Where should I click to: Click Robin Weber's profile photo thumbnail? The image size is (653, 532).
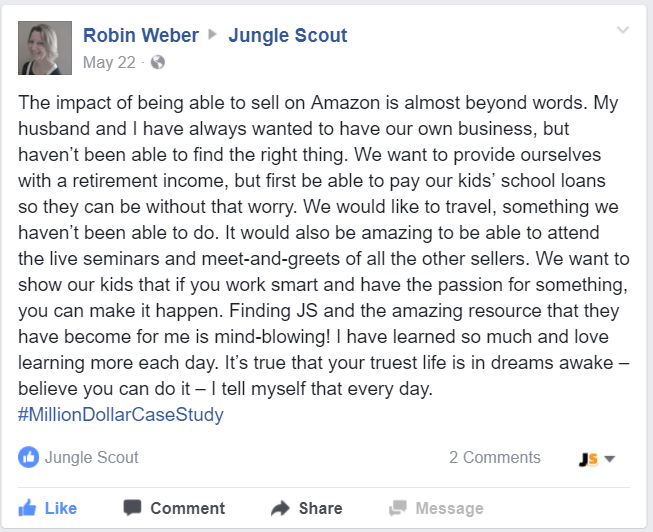point(45,48)
